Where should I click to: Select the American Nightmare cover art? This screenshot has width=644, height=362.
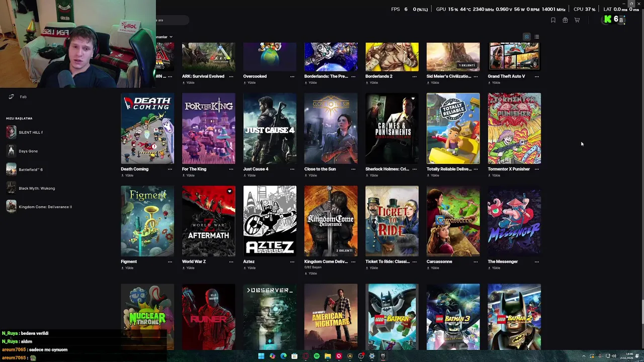pyautogui.click(x=331, y=317)
